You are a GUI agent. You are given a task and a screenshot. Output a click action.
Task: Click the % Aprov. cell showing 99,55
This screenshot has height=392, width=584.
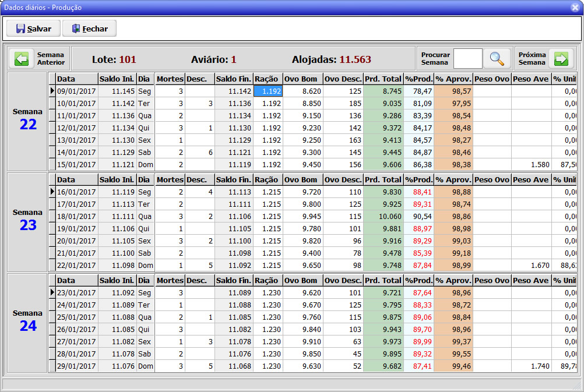point(453,354)
